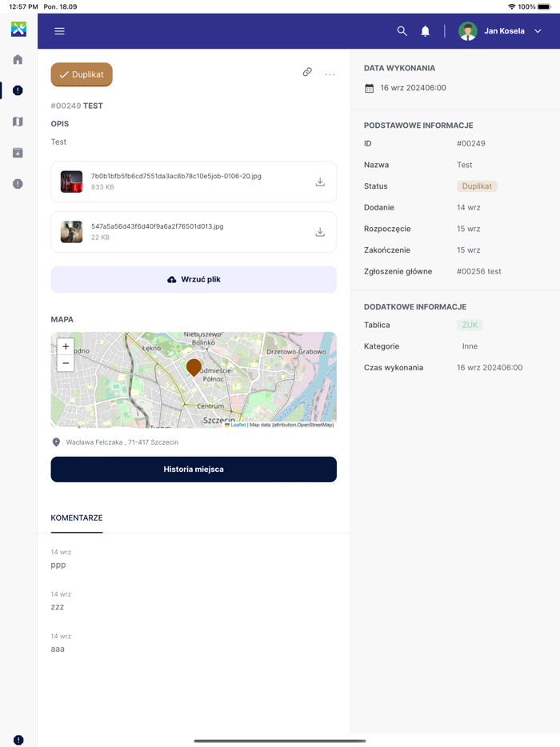Open main report #00256 test link
The width and height of the screenshot is (560, 747).
pos(479,272)
